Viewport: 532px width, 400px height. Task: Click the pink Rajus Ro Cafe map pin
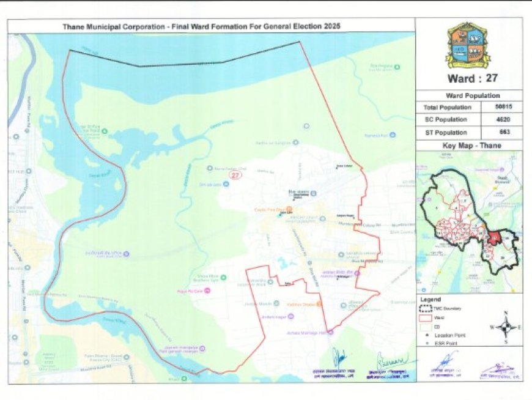pyautogui.click(x=209, y=291)
